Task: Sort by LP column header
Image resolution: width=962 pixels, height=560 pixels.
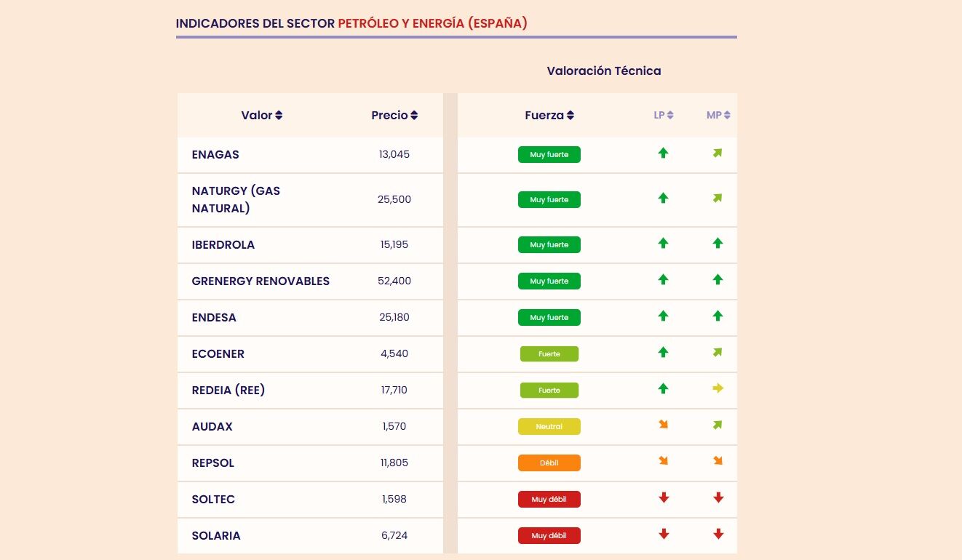Action: coord(663,115)
